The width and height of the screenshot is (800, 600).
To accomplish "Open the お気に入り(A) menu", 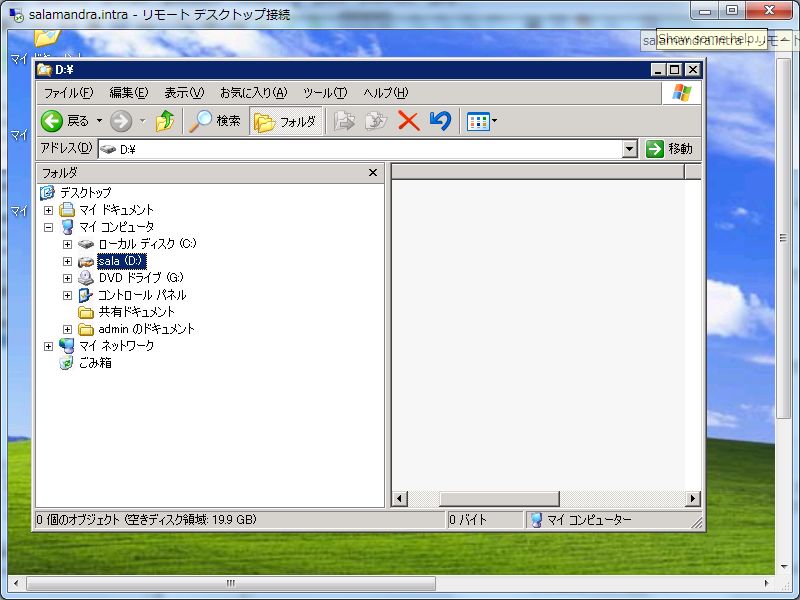I will pyautogui.click(x=254, y=93).
